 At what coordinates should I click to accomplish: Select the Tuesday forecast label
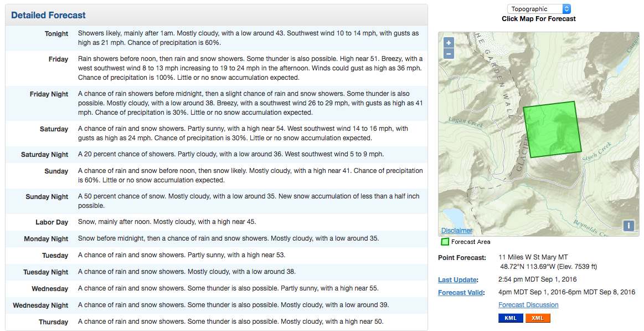[55, 256]
